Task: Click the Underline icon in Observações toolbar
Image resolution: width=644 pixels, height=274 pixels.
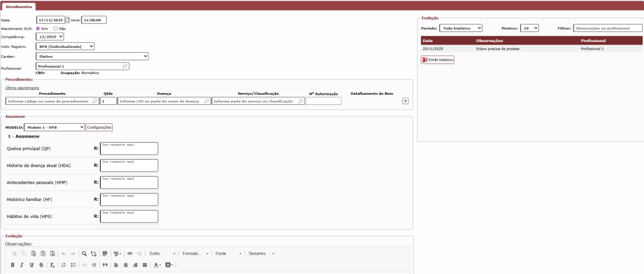Action: point(31,265)
